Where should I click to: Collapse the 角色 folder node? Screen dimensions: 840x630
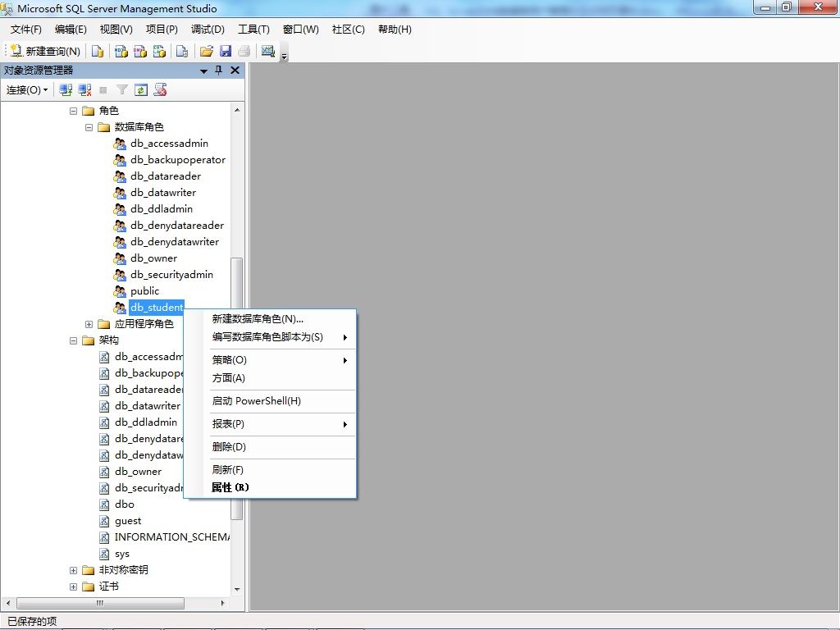[73, 111]
